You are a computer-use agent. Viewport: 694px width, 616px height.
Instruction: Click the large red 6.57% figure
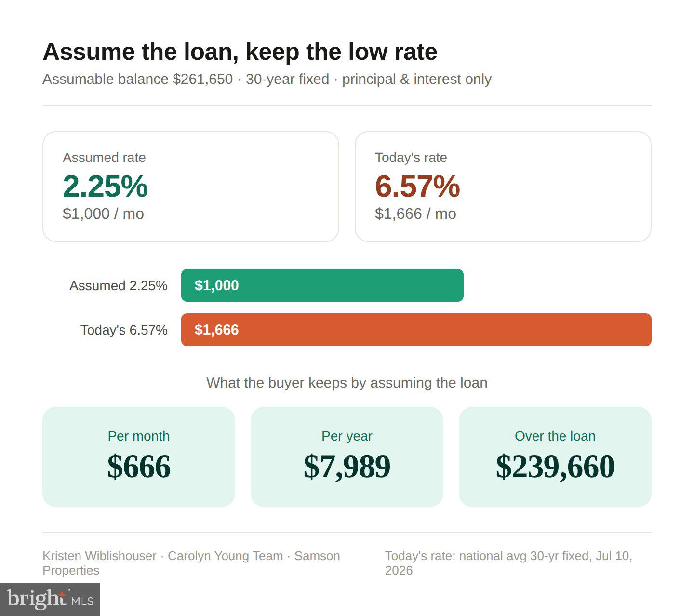pyautogui.click(x=417, y=186)
